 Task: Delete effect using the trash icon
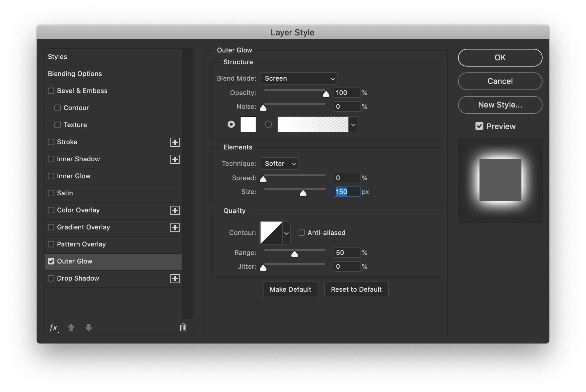[183, 327]
